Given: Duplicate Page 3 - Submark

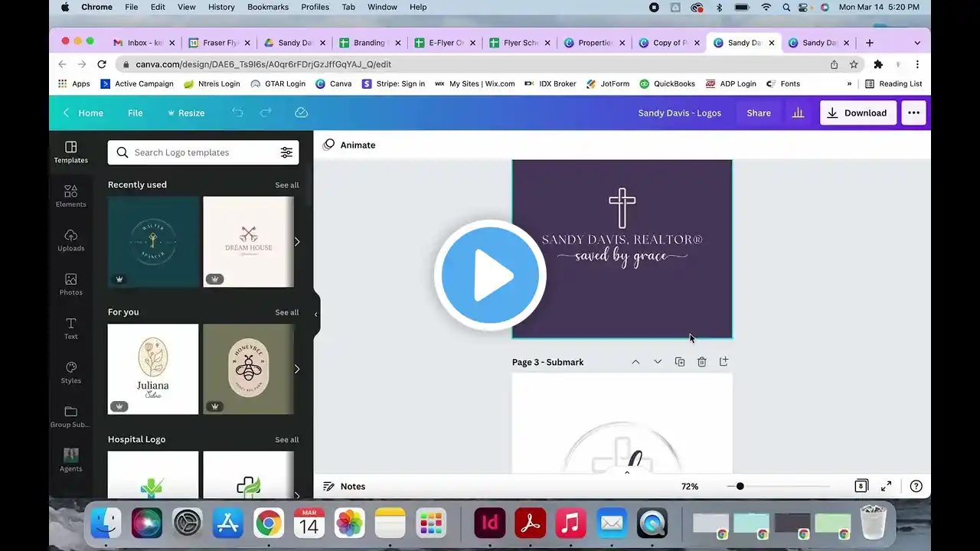Looking at the screenshot, I should coord(680,362).
